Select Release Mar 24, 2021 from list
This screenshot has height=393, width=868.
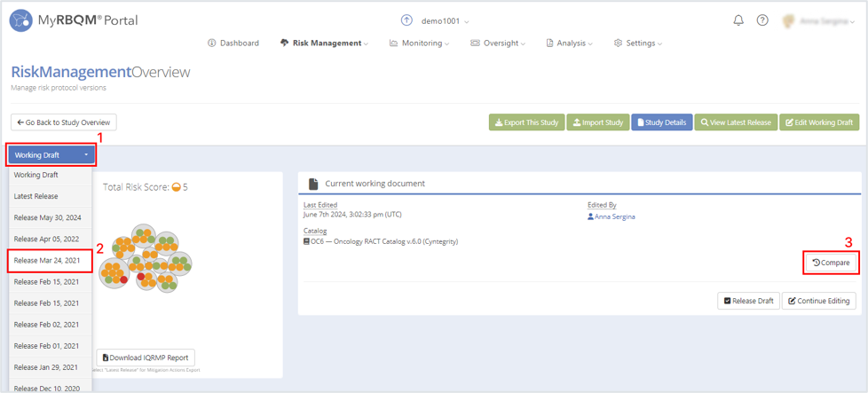[51, 260]
